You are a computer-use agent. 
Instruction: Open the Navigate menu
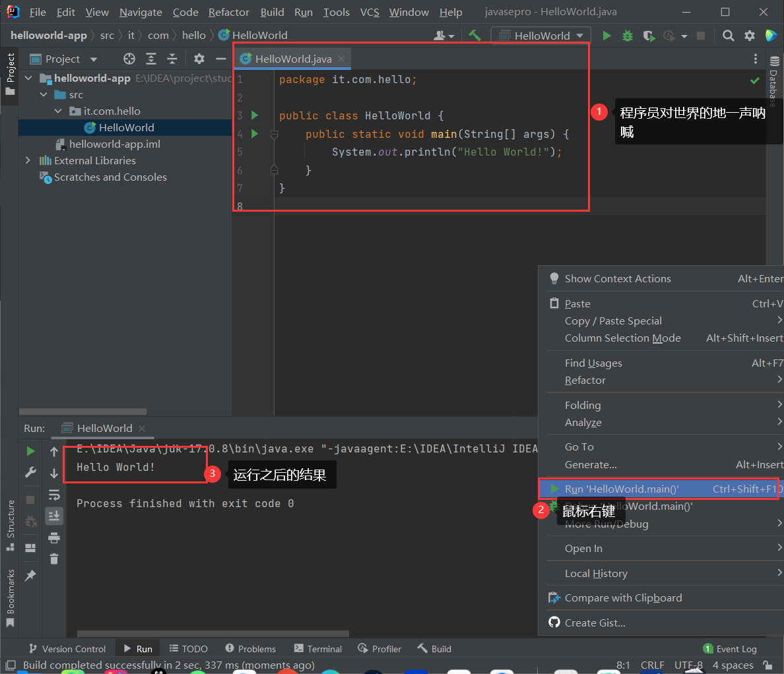click(141, 12)
